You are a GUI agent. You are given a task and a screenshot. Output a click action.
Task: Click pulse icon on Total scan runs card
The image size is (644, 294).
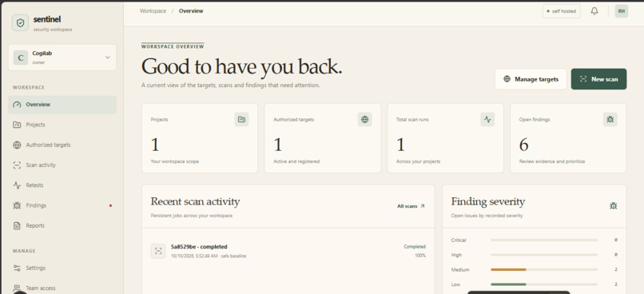click(487, 120)
